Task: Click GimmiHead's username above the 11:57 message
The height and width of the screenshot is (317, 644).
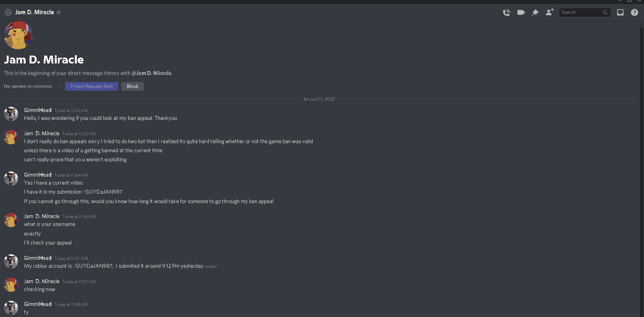Action: pyautogui.click(x=37, y=258)
